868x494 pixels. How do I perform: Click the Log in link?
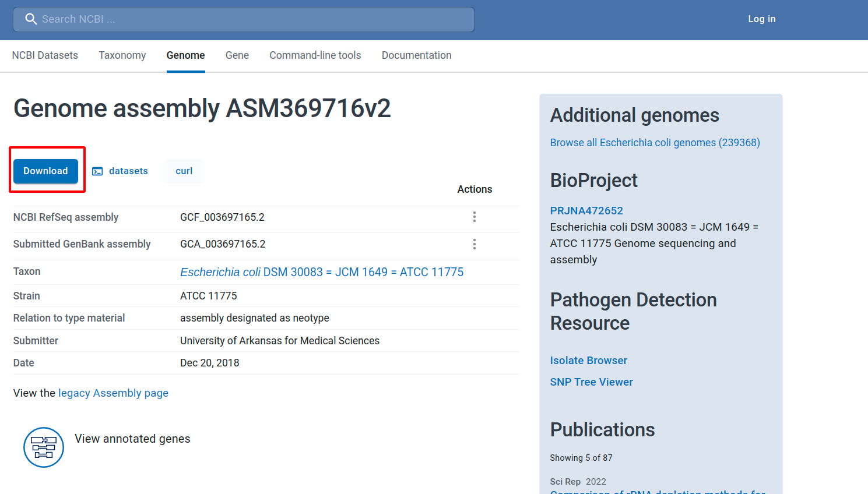[762, 19]
